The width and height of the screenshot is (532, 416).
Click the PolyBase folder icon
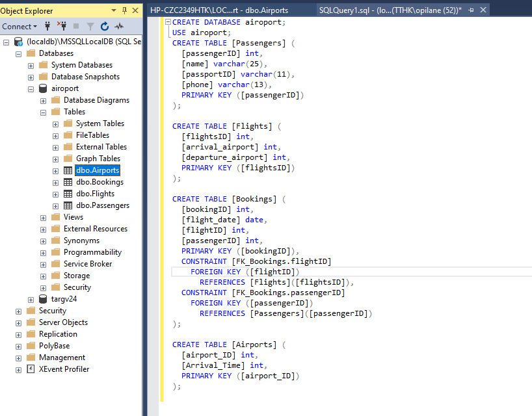(31, 346)
